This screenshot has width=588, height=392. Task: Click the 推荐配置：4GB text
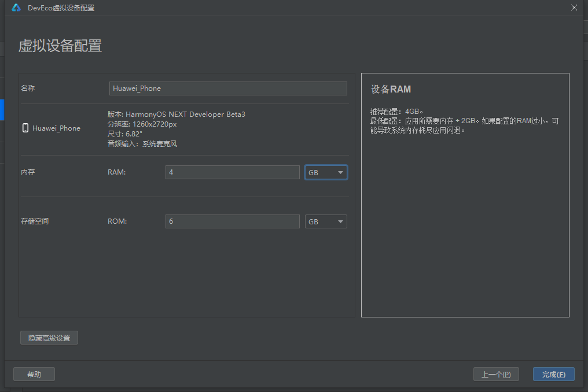pyautogui.click(x=397, y=112)
